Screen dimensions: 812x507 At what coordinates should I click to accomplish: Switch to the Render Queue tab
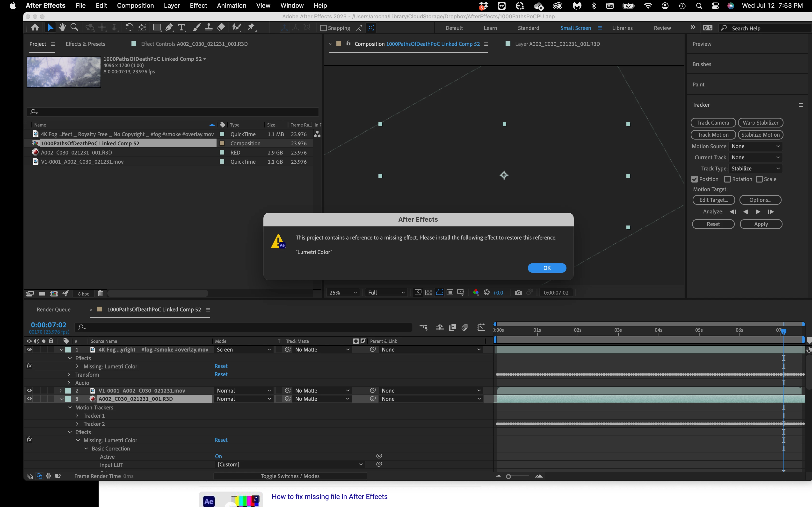click(54, 310)
